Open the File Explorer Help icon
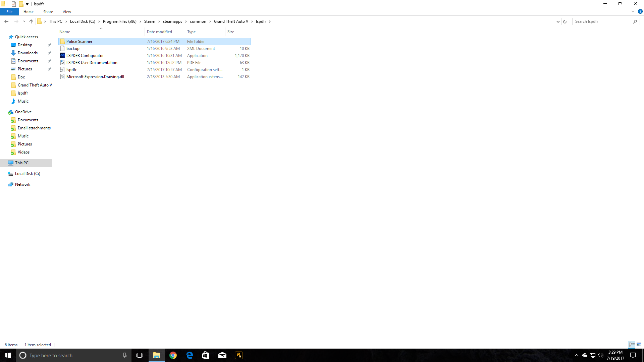Image resolution: width=644 pixels, height=362 pixels. 640,12
